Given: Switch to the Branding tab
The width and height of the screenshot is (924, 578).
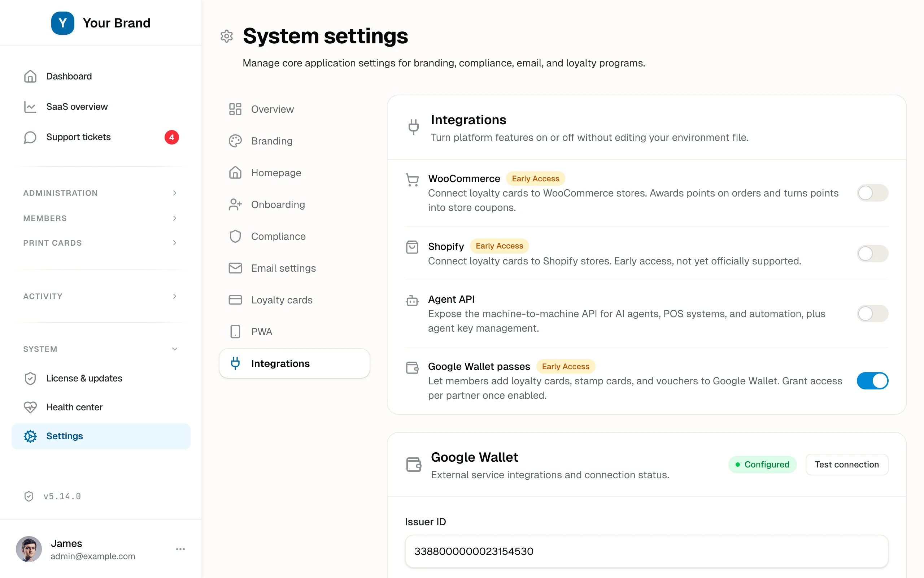Looking at the screenshot, I should click(x=295, y=141).
